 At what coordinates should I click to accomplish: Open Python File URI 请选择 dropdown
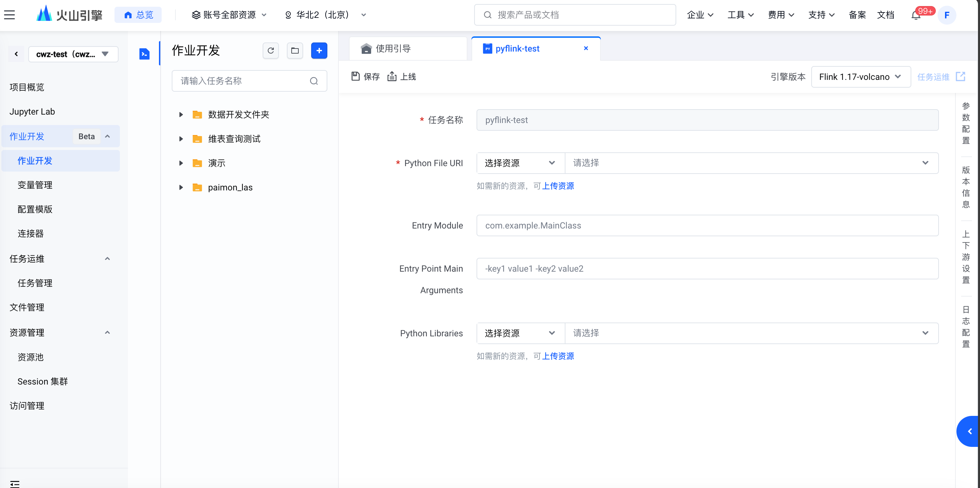(751, 163)
